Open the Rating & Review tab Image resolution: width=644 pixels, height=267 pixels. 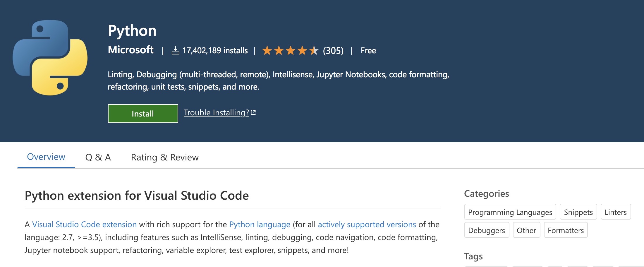(x=165, y=157)
